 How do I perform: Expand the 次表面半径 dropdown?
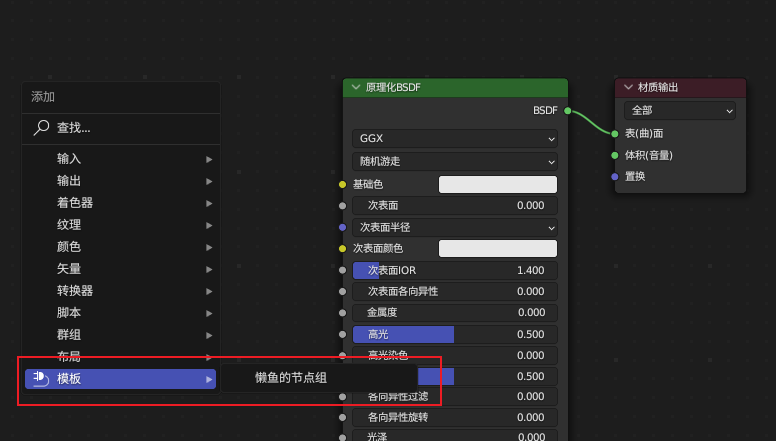pyautogui.click(x=455, y=228)
